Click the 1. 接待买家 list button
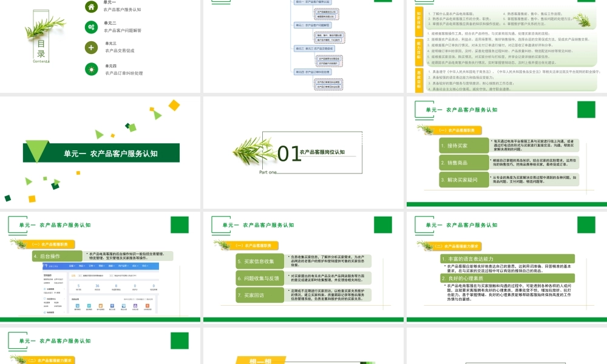 coord(464,146)
